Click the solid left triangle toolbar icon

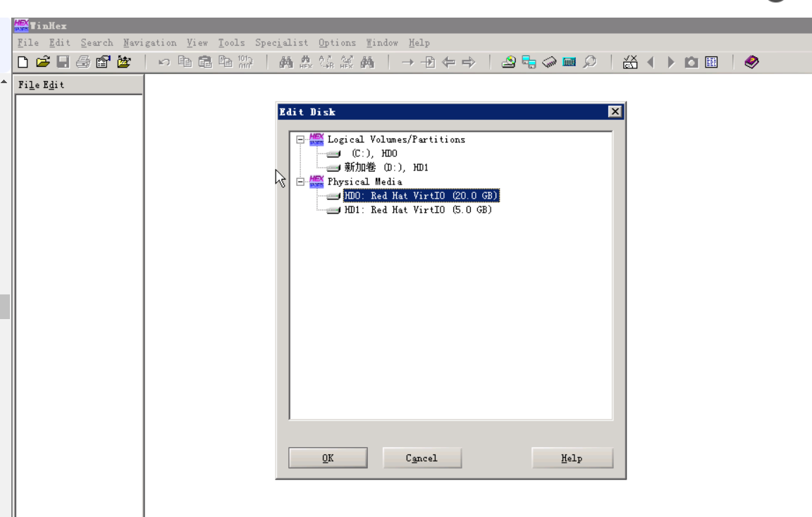651,62
